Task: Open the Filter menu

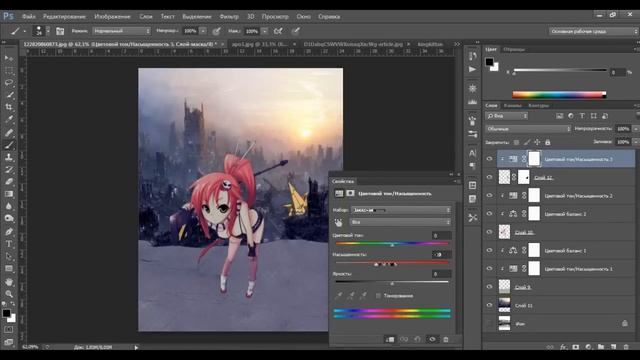Action: (229, 17)
